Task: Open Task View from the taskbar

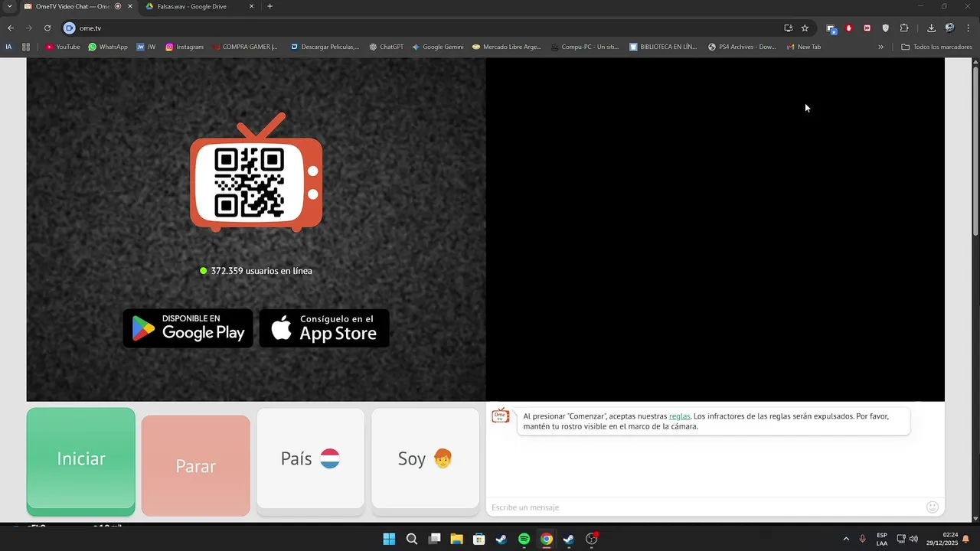Action: (434, 539)
